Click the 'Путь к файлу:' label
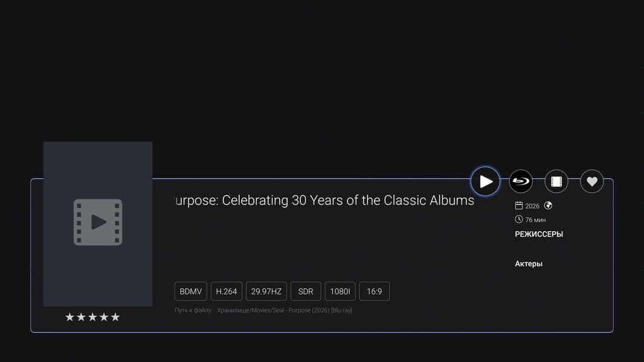644x362 pixels. point(193,310)
